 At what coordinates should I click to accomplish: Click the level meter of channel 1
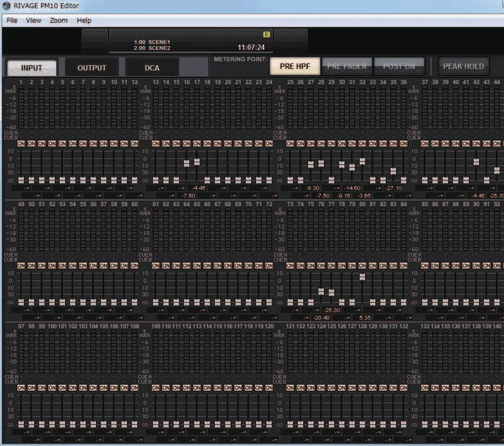[x=21, y=108]
